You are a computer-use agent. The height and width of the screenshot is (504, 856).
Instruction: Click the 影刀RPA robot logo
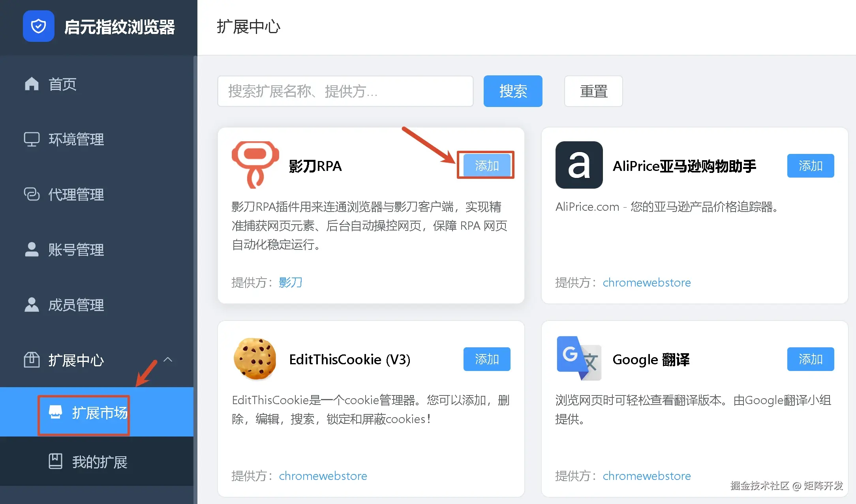pos(255,165)
